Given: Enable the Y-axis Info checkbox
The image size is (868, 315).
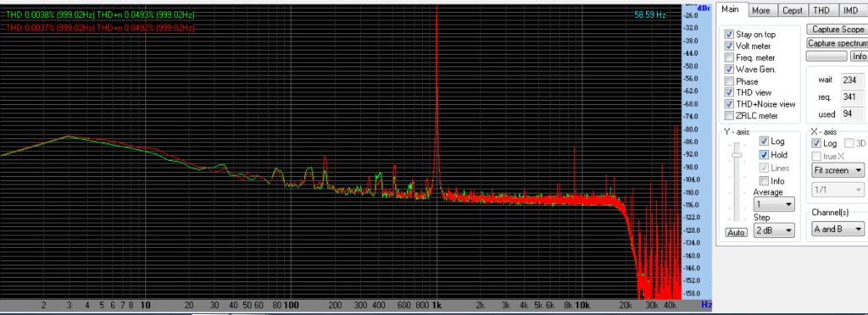Looking at the screenshot, I should coord(764,180).
